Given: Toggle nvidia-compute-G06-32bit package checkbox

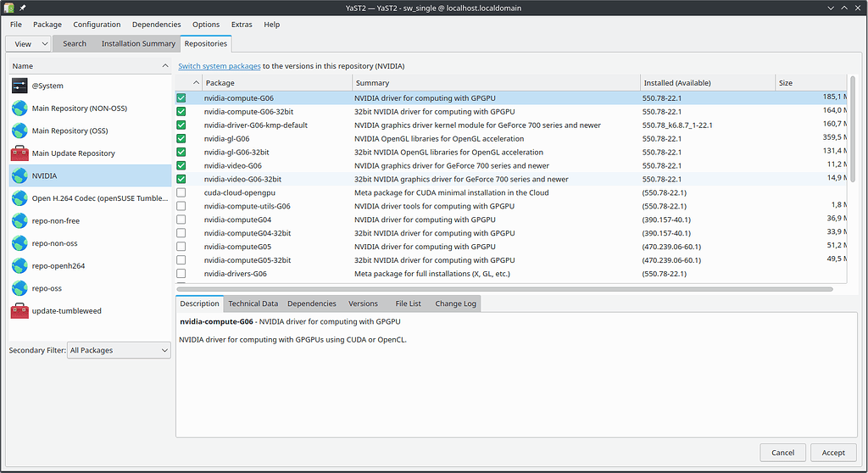Looking at the screenshot, I should tap(181, 111).
